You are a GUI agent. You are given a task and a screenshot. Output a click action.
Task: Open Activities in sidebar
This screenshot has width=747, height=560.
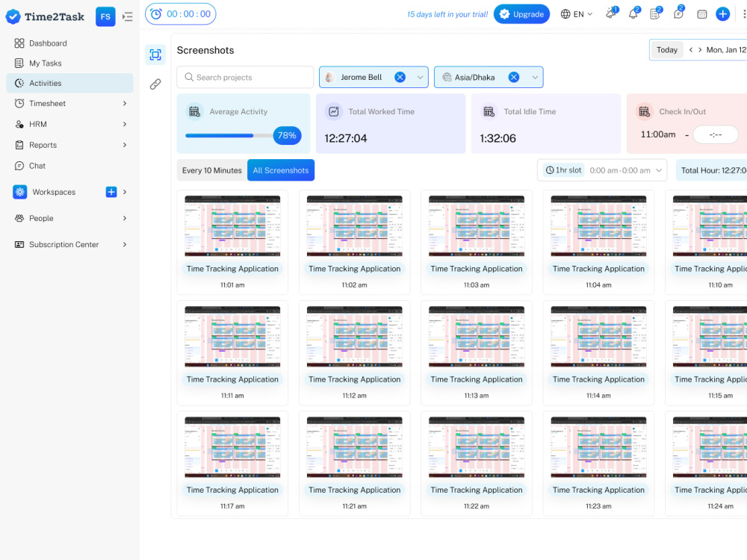pos(69,84)
